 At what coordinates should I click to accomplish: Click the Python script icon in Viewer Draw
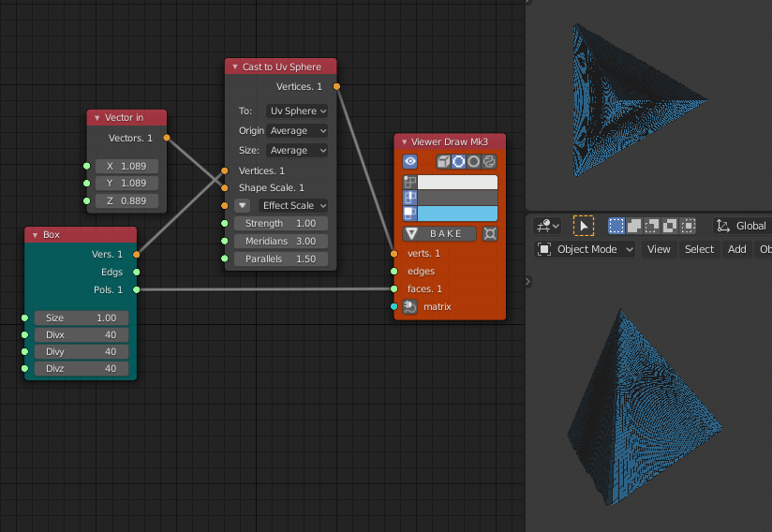[x=489, y=161]
